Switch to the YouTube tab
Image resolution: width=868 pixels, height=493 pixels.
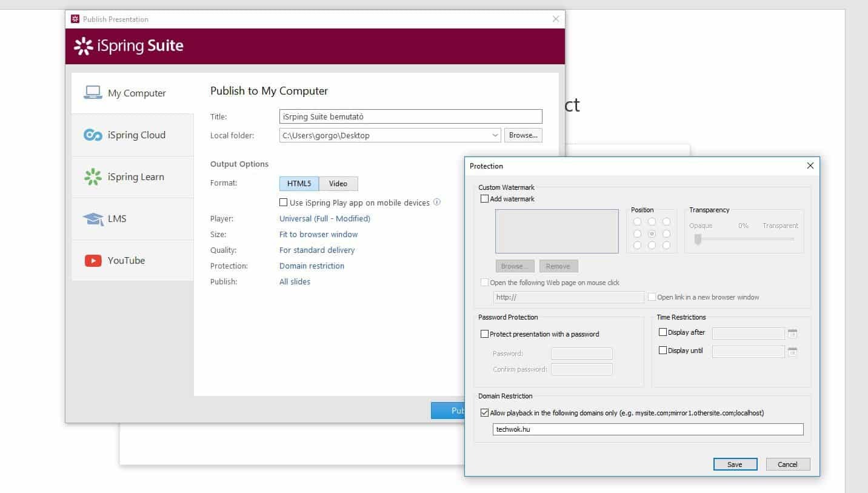point(133,261)
